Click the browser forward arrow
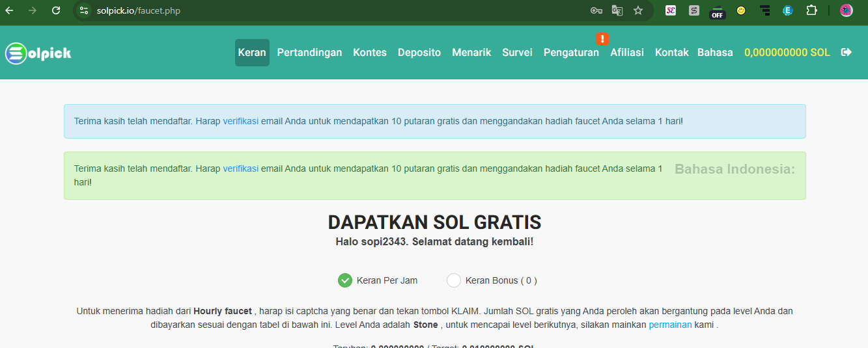 coord(33,10)
